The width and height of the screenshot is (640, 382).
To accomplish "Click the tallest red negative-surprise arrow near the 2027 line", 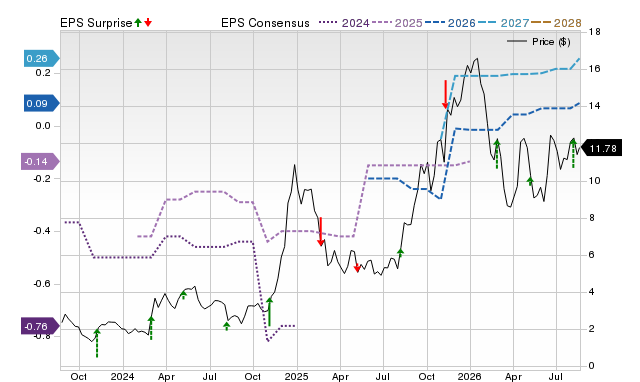I will (x=445, y=94).
